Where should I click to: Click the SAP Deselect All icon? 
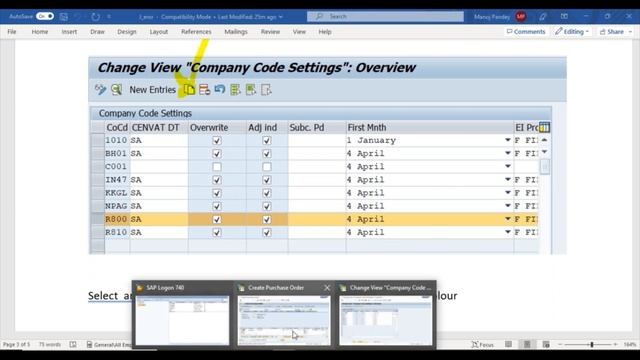tap(266, 89)
